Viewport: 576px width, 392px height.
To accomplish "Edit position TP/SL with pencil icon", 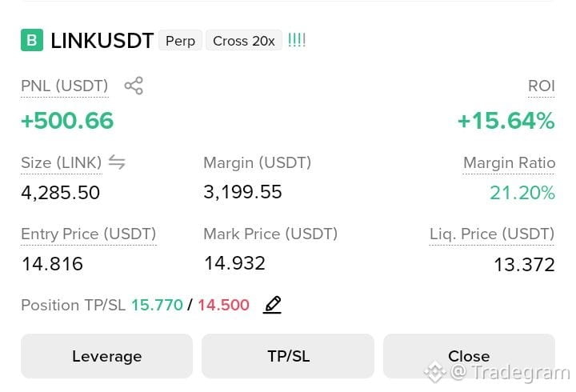I will (x=272, y=305).
